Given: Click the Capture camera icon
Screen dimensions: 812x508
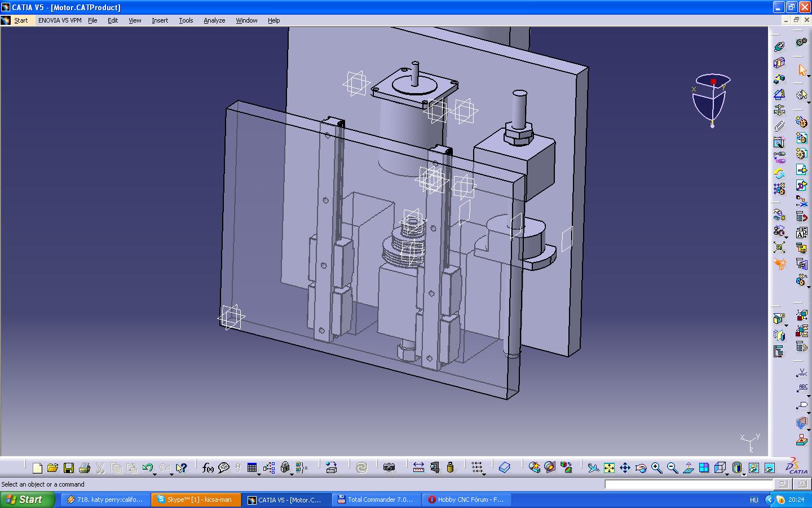Looking at the screenshot, I should pos(389,467).
